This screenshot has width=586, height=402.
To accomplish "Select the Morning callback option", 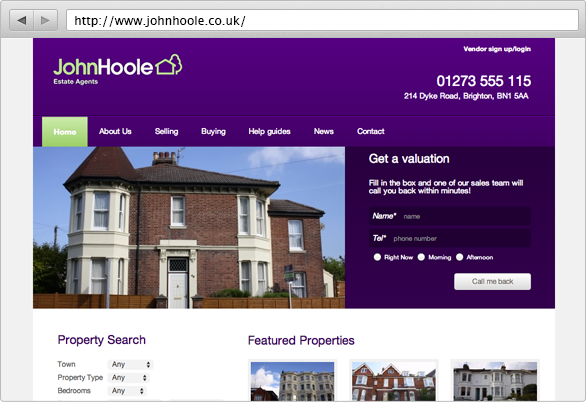I will (421, 257).
